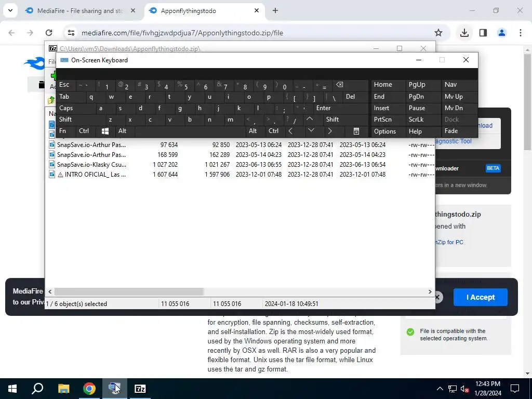Viewport: 532px width, 399px height.
Task: Click the Home key
Action: click(388, 85)
